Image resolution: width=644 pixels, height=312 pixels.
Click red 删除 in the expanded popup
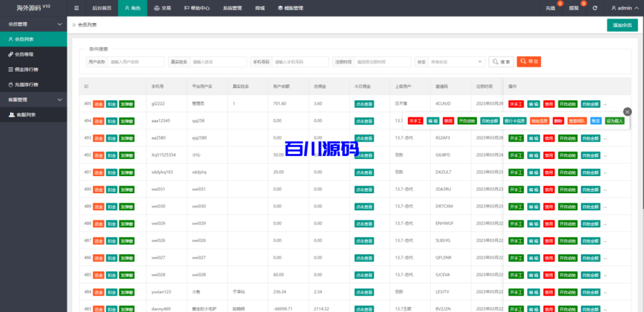[558, 121]
